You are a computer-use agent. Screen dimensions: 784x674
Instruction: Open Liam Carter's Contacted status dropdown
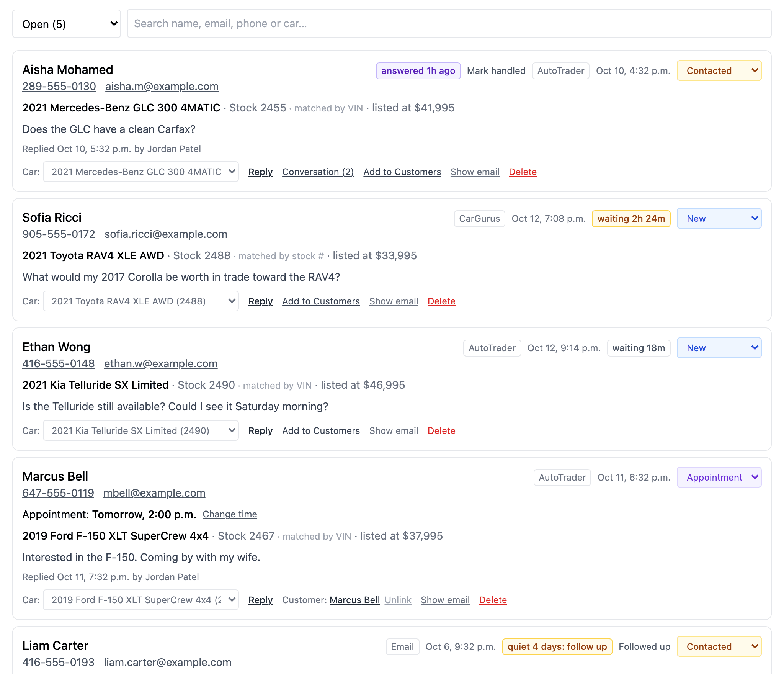click(719, 646)
